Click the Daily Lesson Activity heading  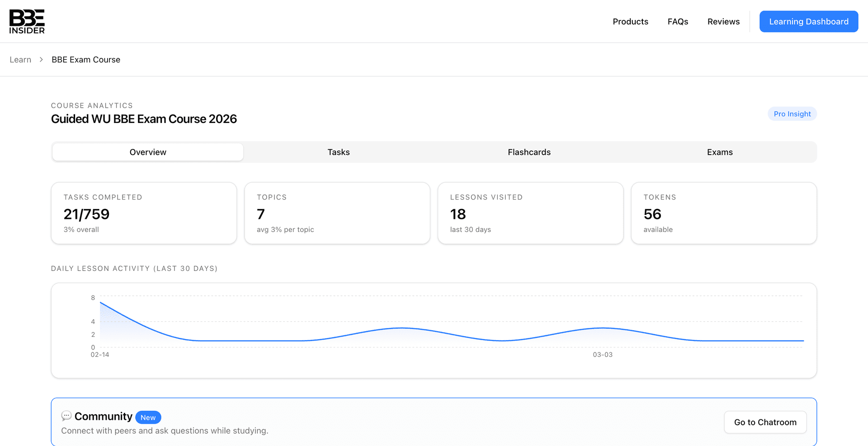click(134, 269)
